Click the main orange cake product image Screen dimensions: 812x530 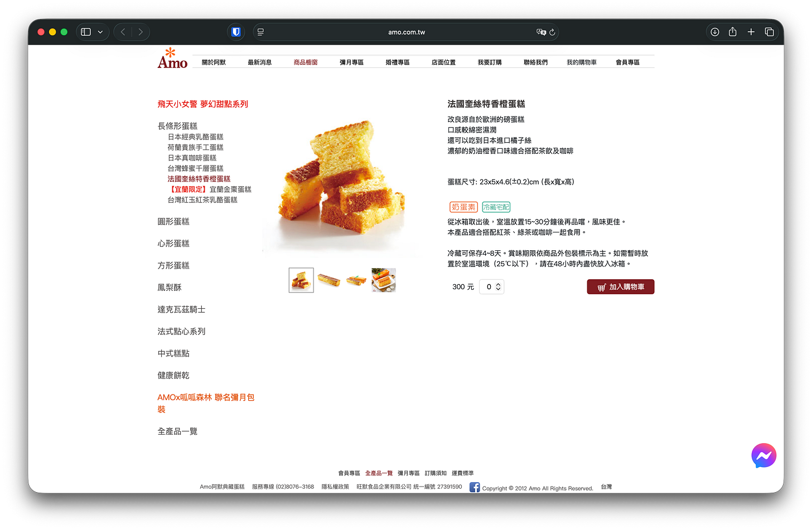pyautogui.click(x=342, y=177)
